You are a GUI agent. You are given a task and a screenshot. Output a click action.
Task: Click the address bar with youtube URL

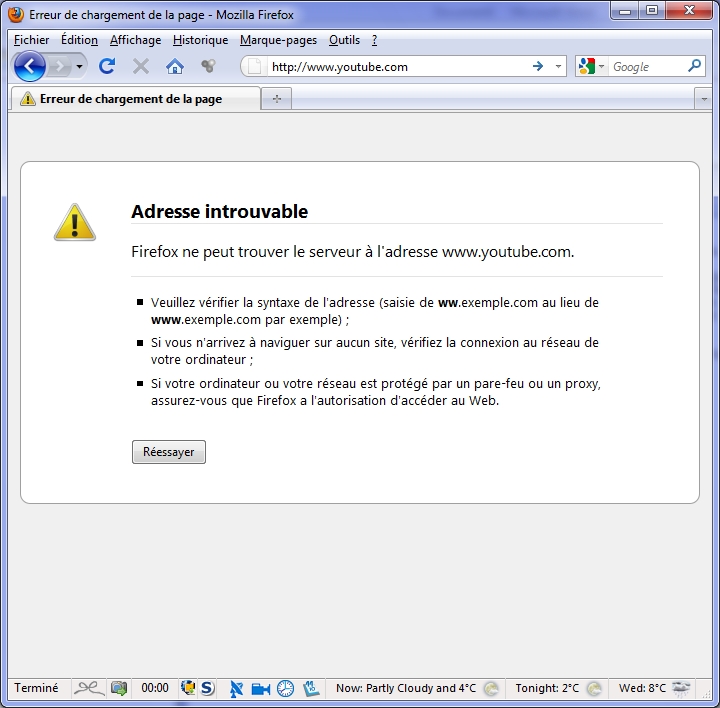click(395, 67)
